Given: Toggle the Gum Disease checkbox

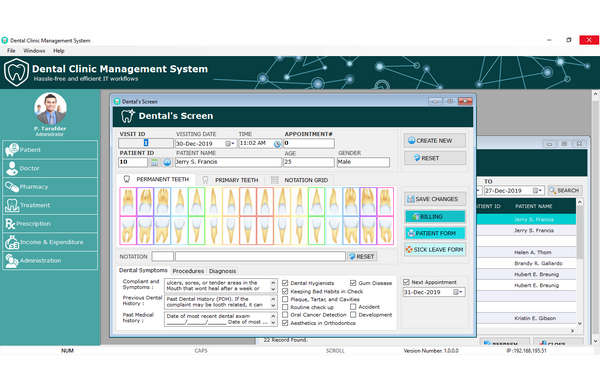Looking at the screenshot, I should coord(353,283).
